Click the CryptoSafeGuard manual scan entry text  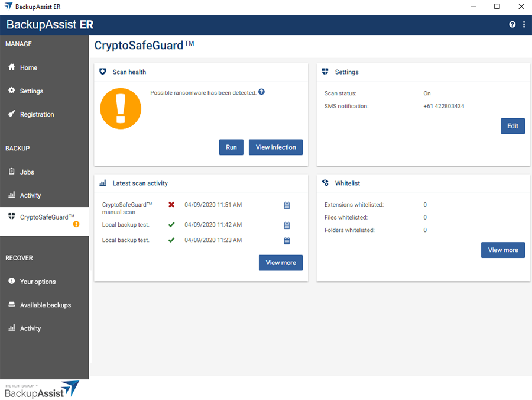pyautogui.click(x=127, y=208)
